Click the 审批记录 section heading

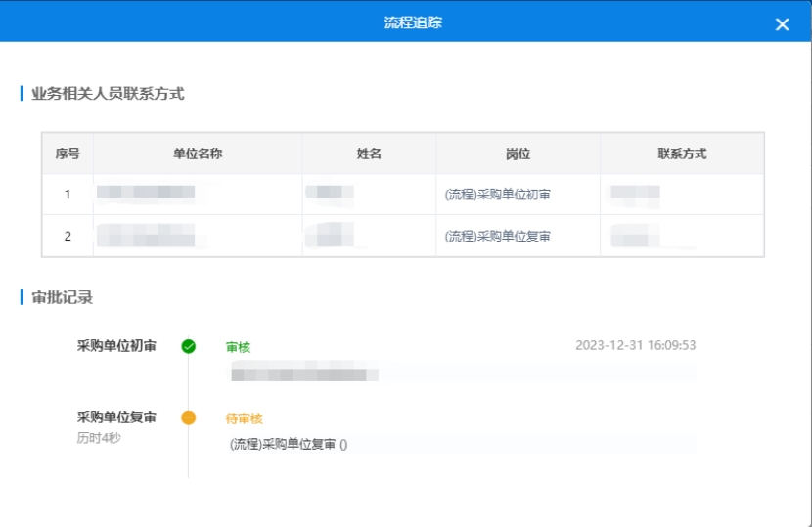click(63, 297)
